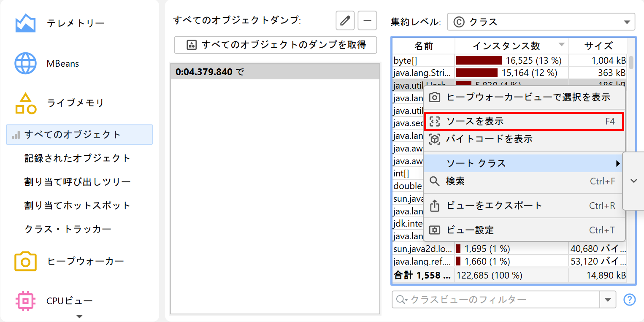Click the settings icon beside ビュー設定
Screen dimensions: 644x322
tap(435, 230)
